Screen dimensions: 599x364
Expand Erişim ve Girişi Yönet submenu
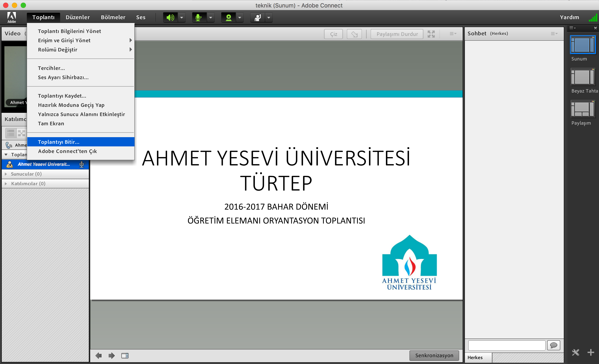(81, 40)
